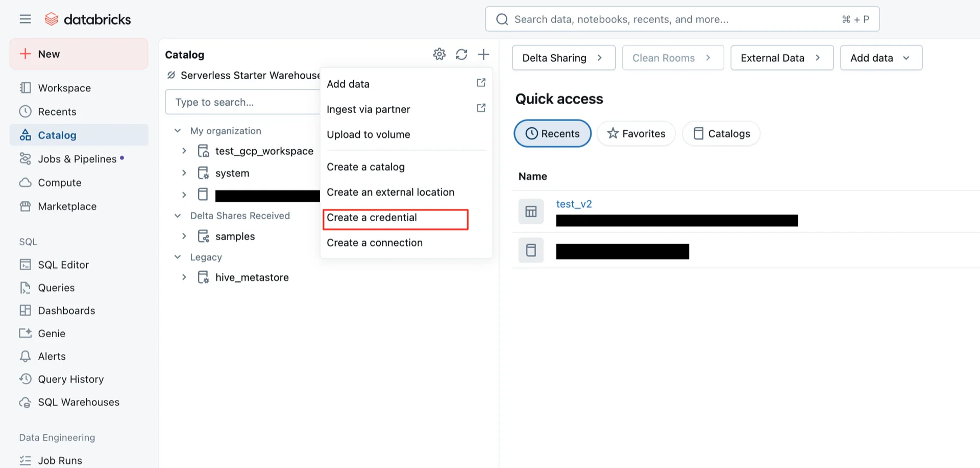The height and width of the screenshot is (468, 980).
Task: Click the New button
Action: coord(79,54)
